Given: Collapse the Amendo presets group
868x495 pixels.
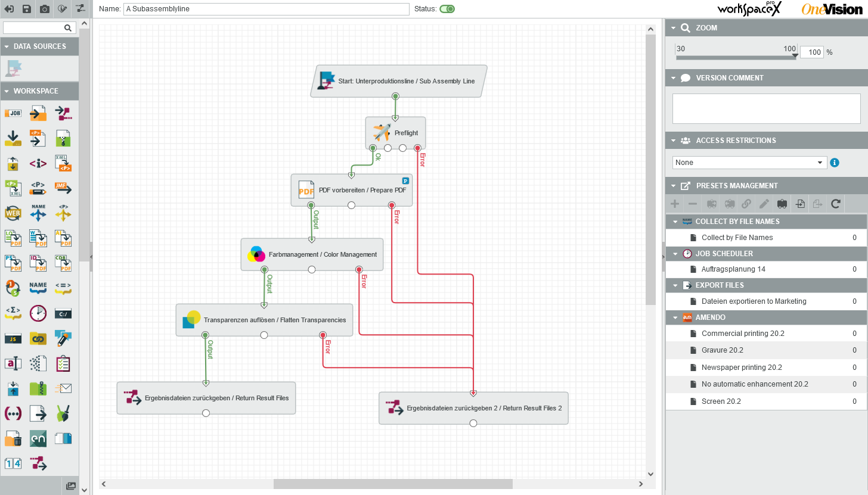Looking at the screenshot, I should click(x=675, y=317).
